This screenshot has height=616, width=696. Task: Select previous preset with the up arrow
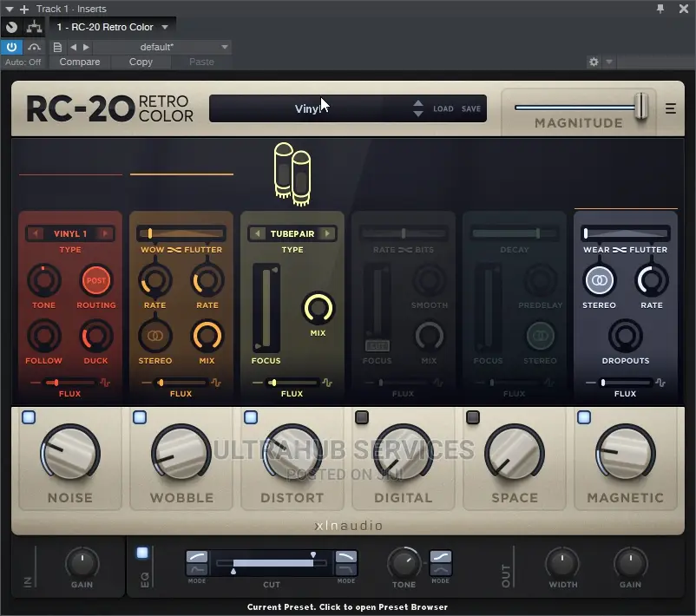417,103
